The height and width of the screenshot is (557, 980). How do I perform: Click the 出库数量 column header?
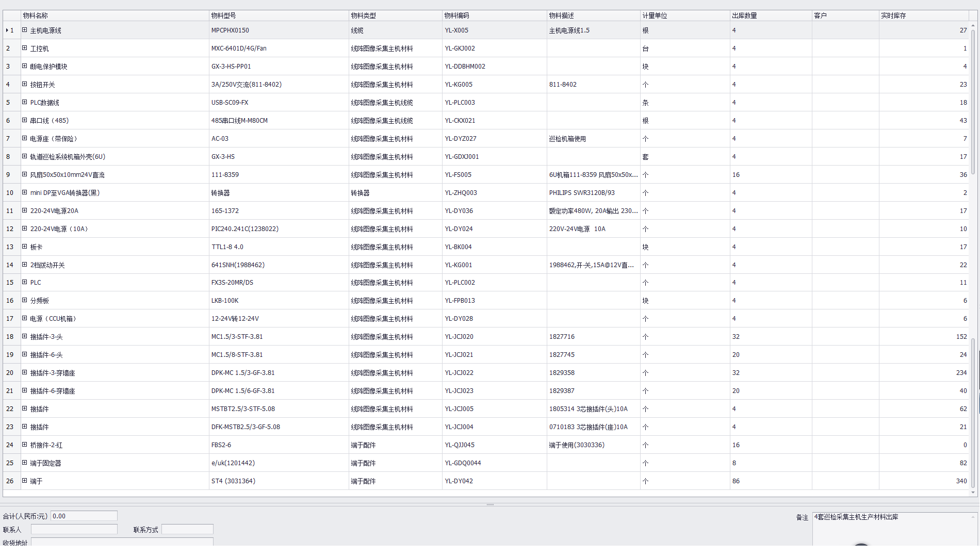[x=771, y=15]
